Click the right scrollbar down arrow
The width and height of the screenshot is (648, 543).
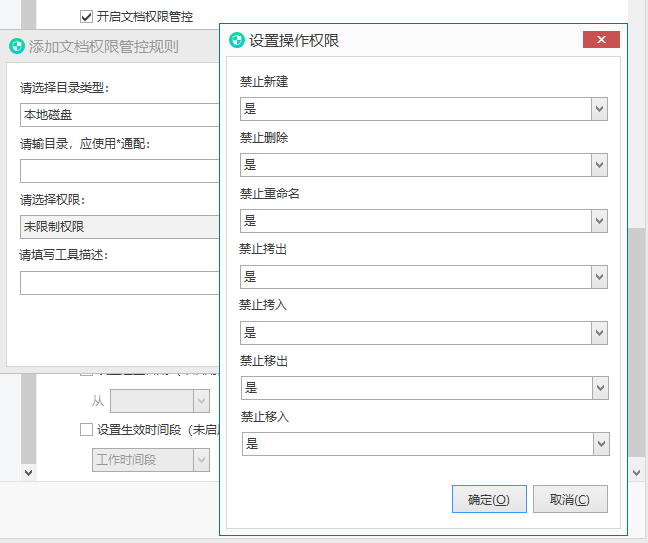636,472
